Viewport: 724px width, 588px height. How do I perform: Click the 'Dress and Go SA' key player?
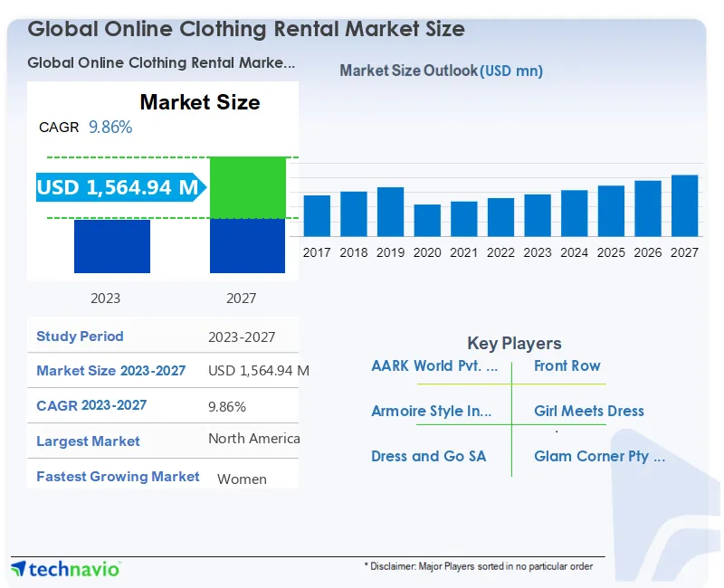point(428,456)
